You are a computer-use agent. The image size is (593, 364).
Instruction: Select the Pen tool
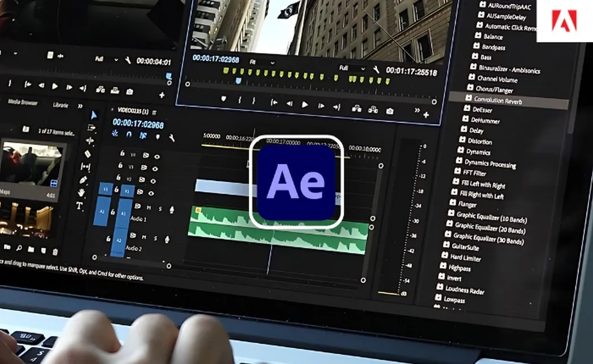point(83,180)
